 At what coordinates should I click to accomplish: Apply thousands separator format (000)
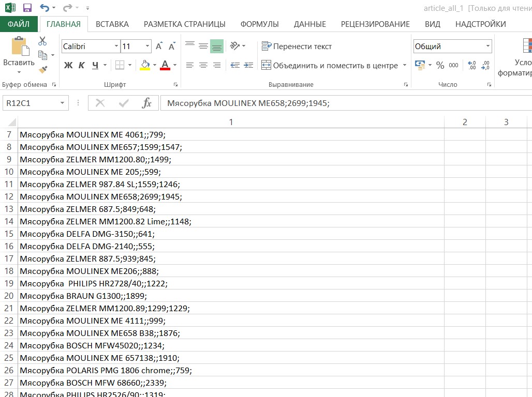click(453, 65)
